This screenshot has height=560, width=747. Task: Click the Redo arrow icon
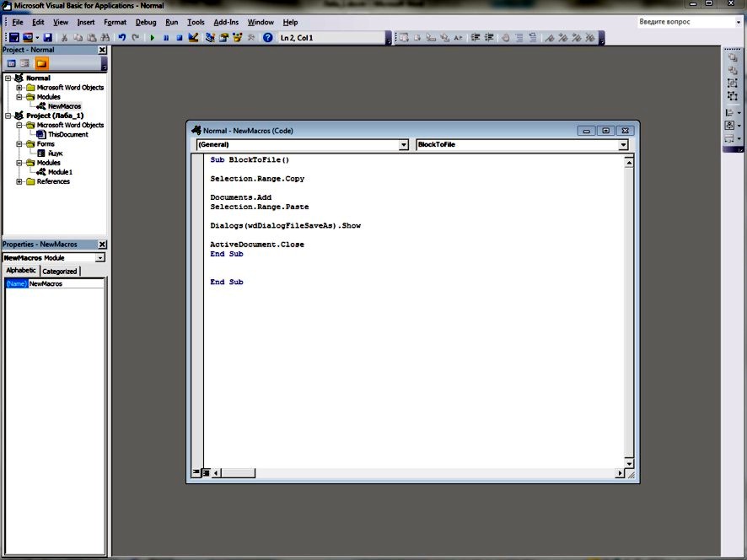click(136, 37)
